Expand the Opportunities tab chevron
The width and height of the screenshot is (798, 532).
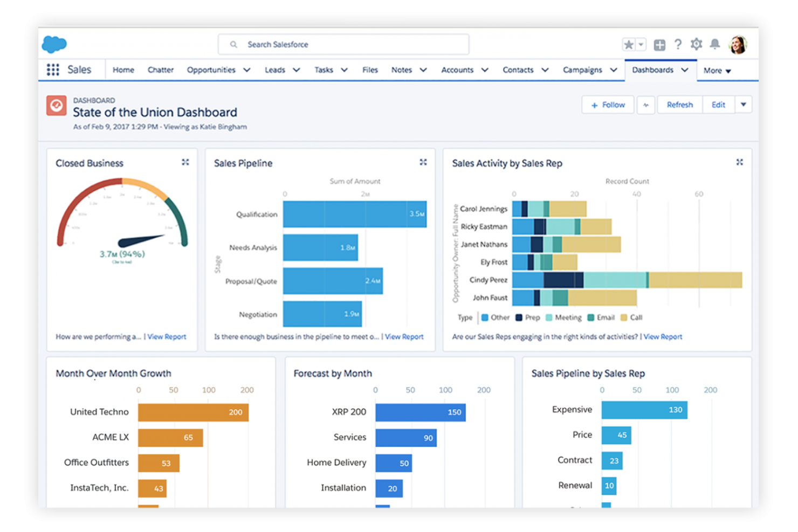point(247,70)
